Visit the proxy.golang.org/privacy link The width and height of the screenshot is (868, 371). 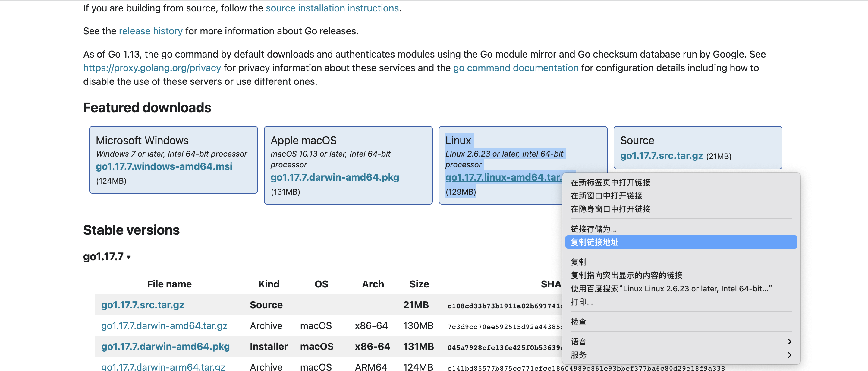[x=152, y=68]
